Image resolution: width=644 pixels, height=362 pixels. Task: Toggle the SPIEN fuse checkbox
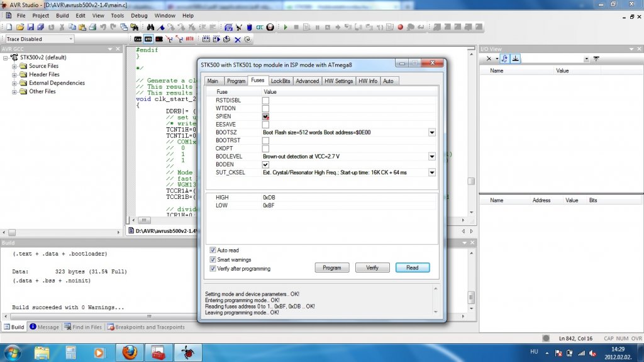[266, 116]
